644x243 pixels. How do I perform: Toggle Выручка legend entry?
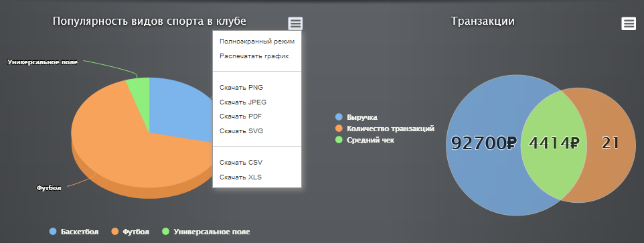coord(357,117)
